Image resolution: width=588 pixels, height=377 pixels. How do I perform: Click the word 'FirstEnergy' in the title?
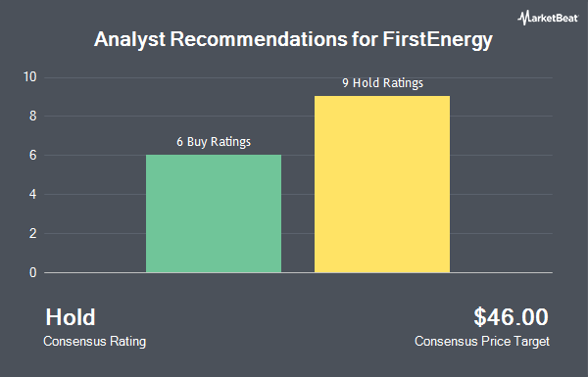tap(438, 39)
